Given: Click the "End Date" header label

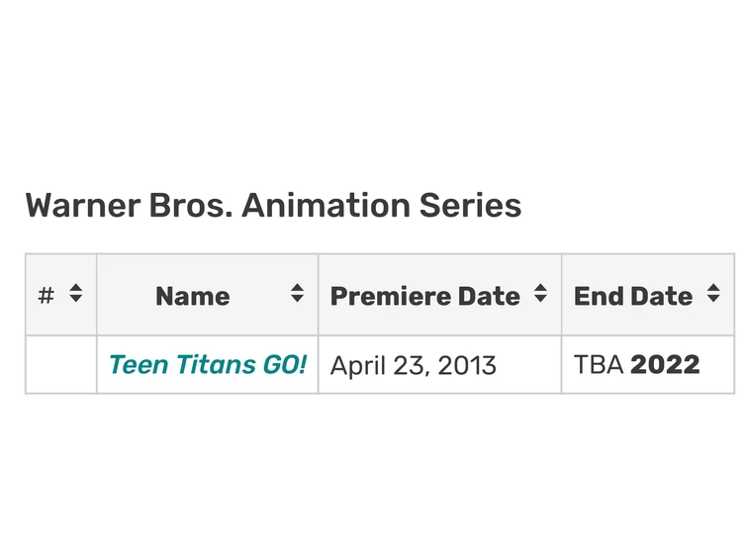Looking at the screenshot, I should tap(632, 296).
